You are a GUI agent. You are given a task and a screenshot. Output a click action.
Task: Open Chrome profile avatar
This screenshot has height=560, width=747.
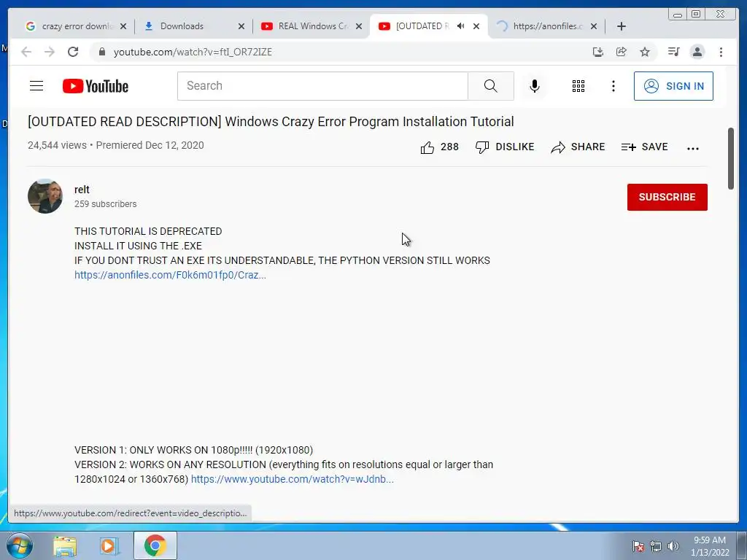click(697, 52)
